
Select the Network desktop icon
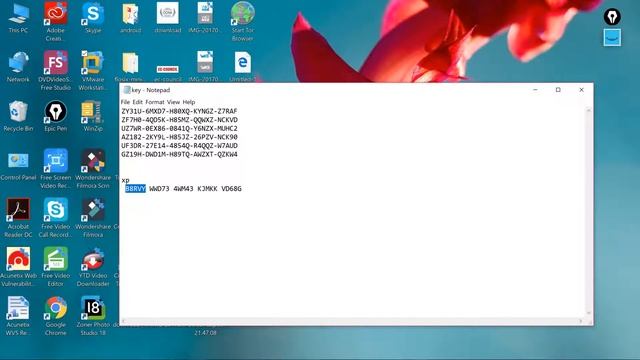(18, 67)
